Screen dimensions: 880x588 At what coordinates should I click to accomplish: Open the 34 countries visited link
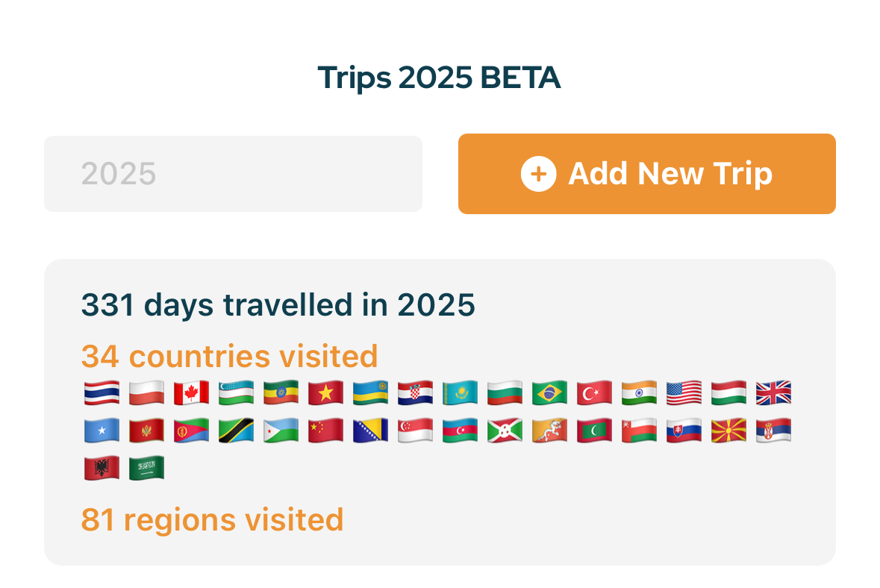coord(229,357)
